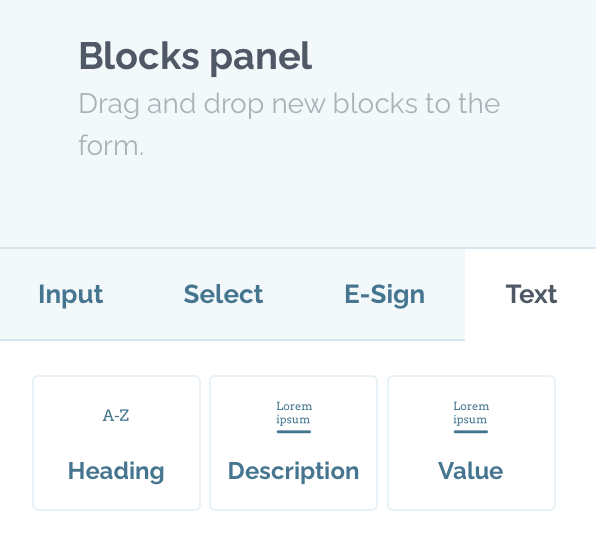Click the blank white space under the block cards
The width and height of the screenshot is (596, 553).
click(298, 533)
